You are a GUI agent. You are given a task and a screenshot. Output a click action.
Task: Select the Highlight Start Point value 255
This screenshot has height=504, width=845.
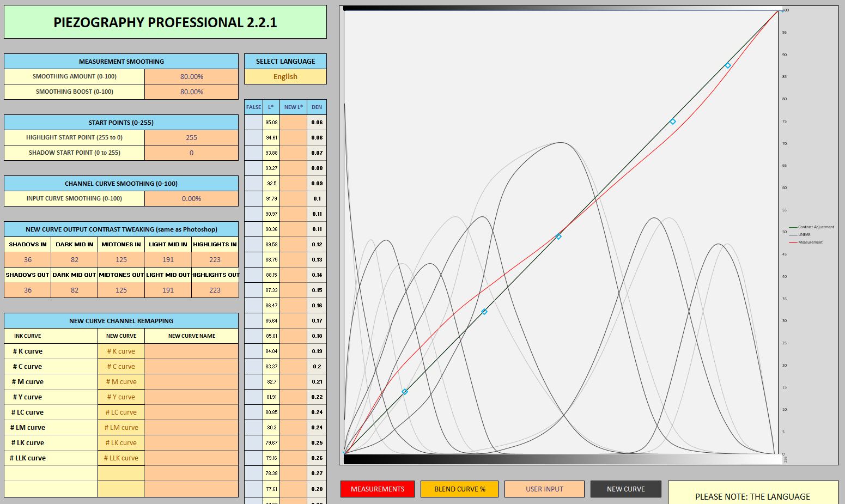coord(191,138)
